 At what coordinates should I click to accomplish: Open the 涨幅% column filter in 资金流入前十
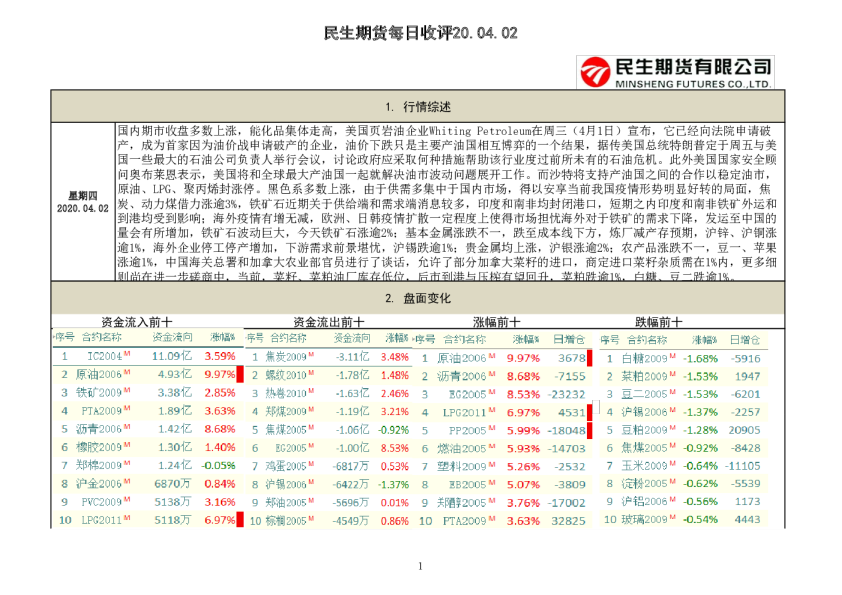[222, 338]
